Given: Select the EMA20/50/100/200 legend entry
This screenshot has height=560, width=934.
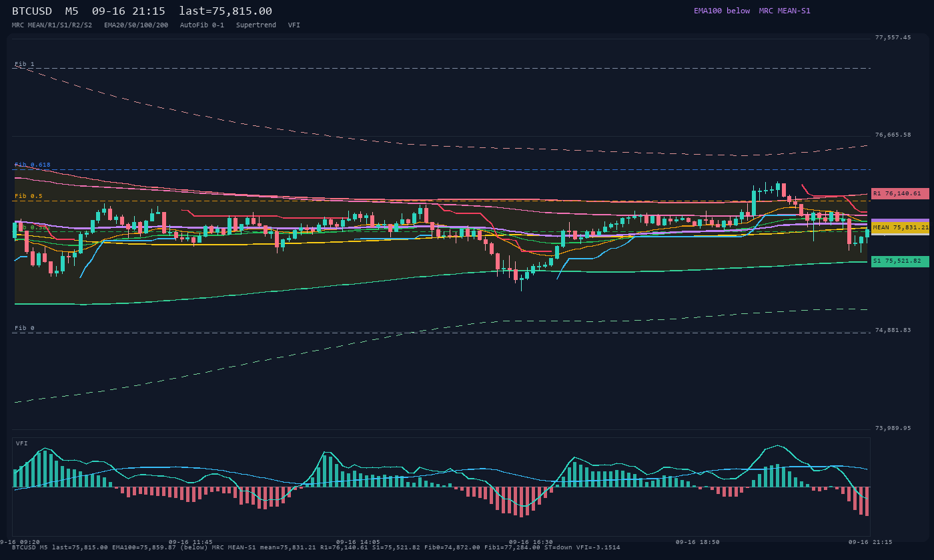Looking at the screenshot, I should [136, 25].
